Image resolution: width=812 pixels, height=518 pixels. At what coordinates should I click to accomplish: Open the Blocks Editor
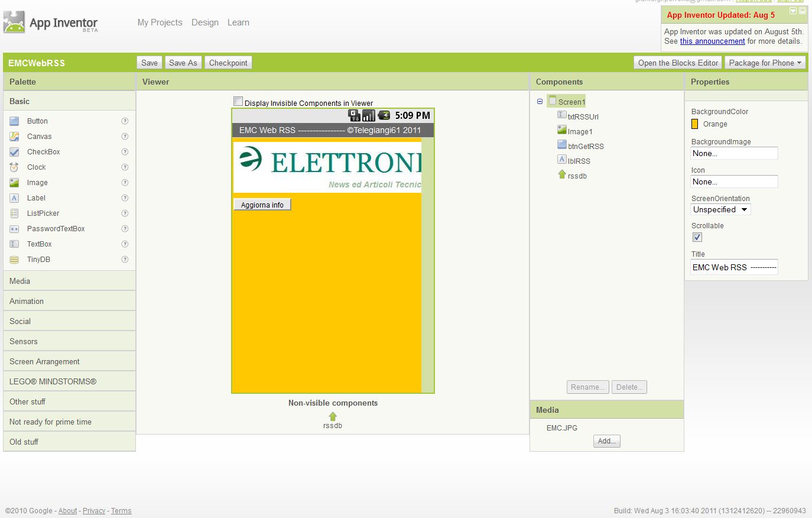(678, 63)
